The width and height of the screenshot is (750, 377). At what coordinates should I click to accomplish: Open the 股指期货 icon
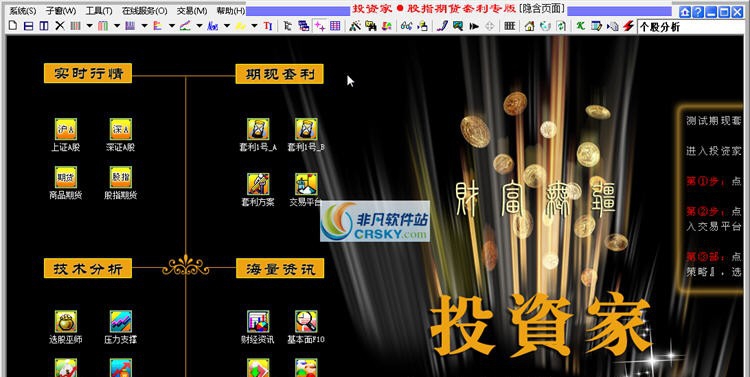[121, 177]
